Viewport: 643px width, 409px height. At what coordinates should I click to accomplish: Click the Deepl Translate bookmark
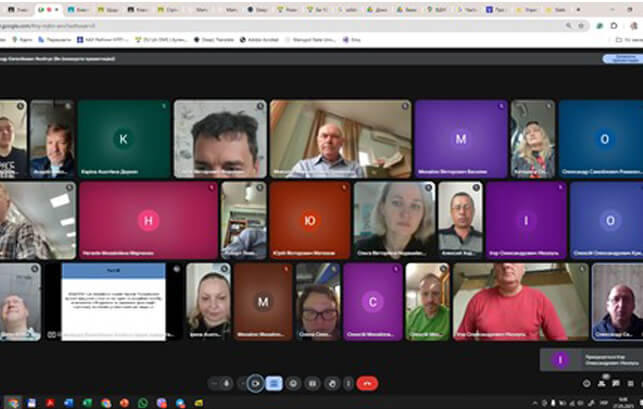[x=210, y=39]
